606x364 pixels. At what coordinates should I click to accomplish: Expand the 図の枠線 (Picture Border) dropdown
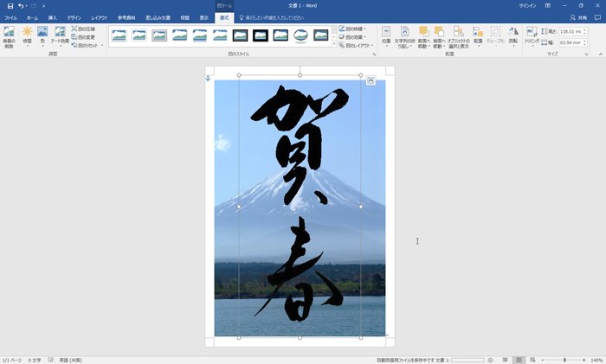[354, 29]
